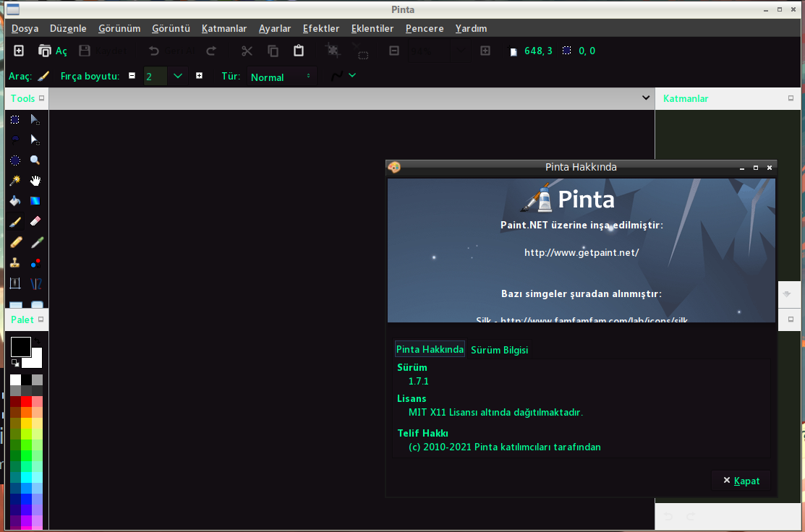Select the Lasso Select tool
Viewport: 805px width, 532px height.
click(15, 140)
